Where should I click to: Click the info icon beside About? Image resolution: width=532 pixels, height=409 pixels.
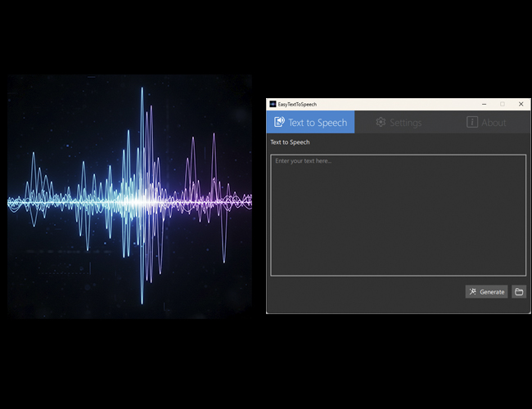472,122
